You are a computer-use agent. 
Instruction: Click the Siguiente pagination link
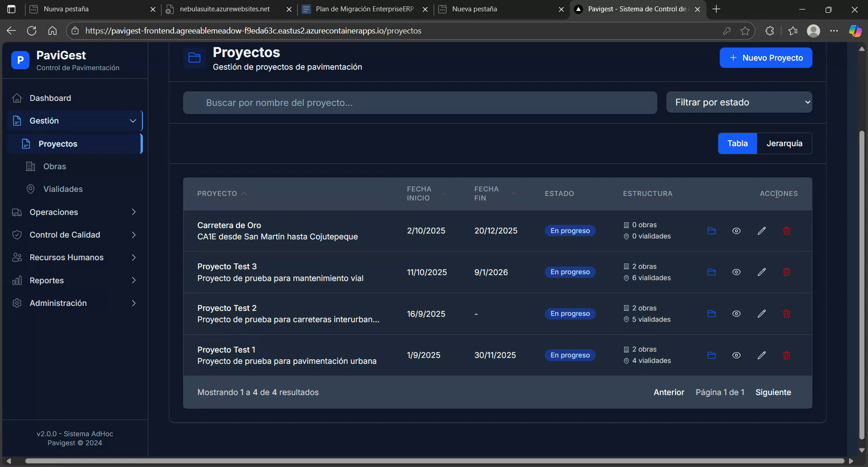coord(773,392)
